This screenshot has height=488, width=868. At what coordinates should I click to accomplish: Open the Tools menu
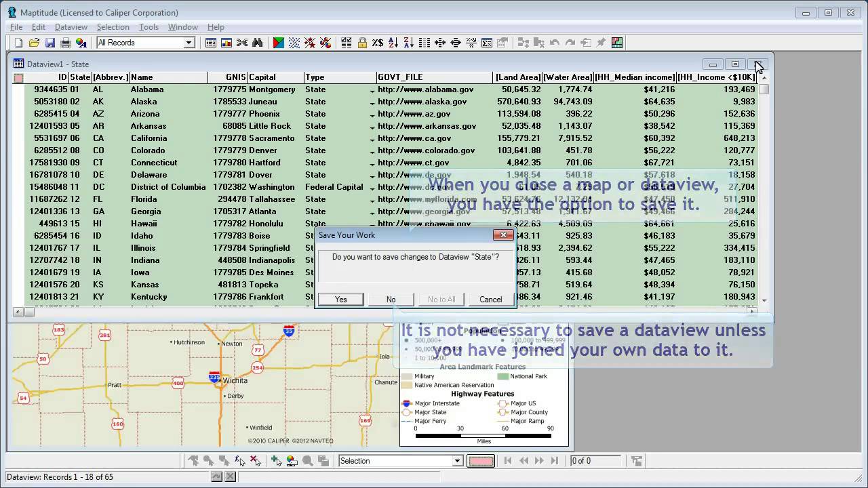pos(149,27)
